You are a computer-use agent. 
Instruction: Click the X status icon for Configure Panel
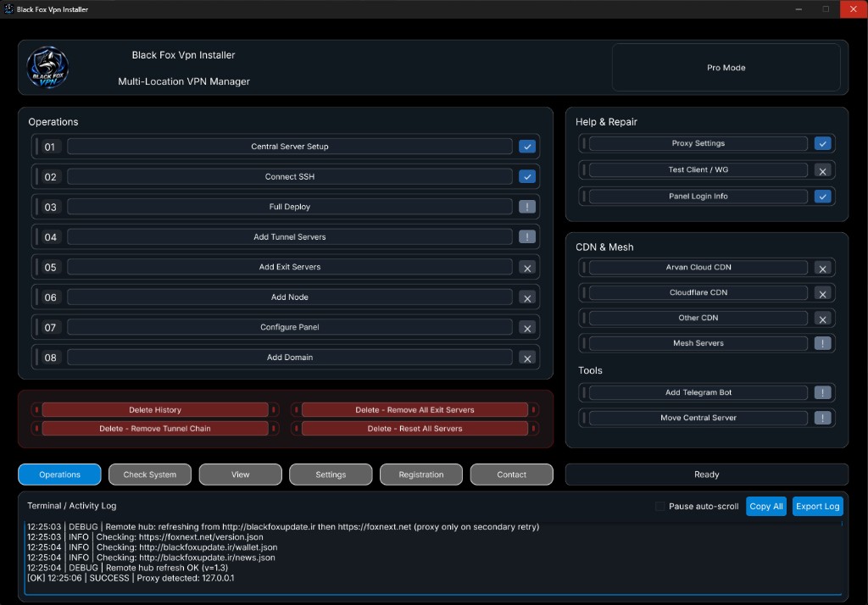tap(527, 328)
